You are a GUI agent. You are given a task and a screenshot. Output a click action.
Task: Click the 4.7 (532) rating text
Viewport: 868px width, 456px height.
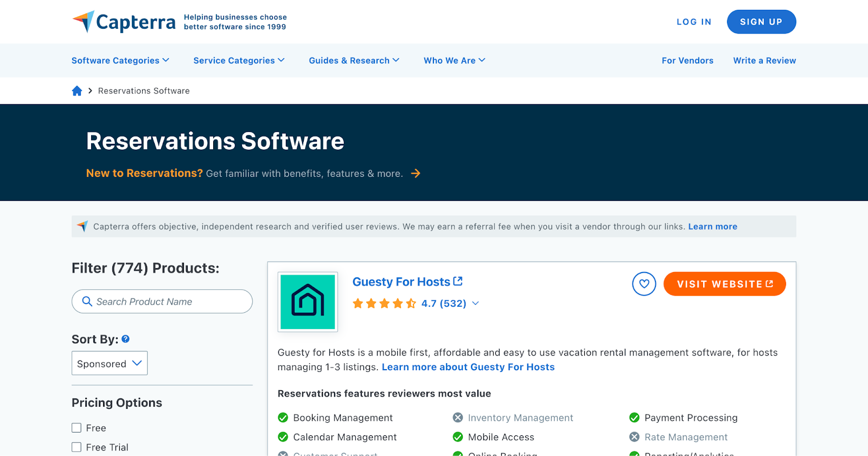[x=444, y=303]
